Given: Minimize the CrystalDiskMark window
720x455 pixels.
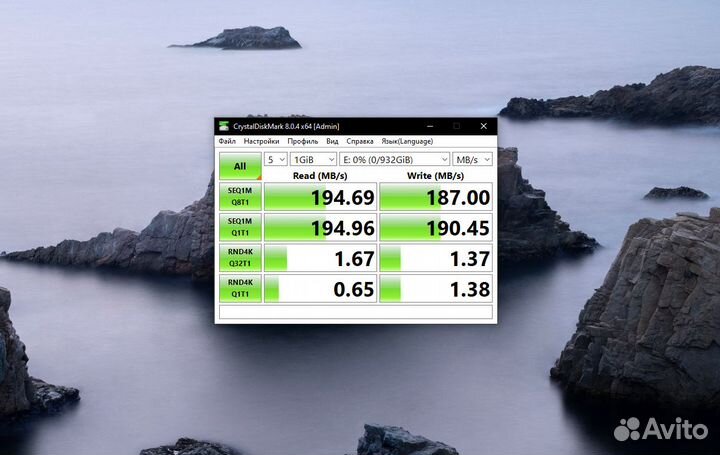Looking at the screenshot, I should [x=428, y=126].
